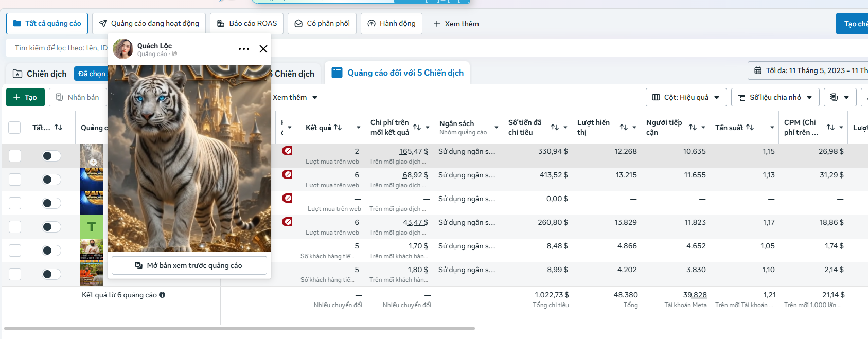Screen dimensions: 868x339
Task: Open the three-dot menu in ad preview
Action: pos(244,49)
